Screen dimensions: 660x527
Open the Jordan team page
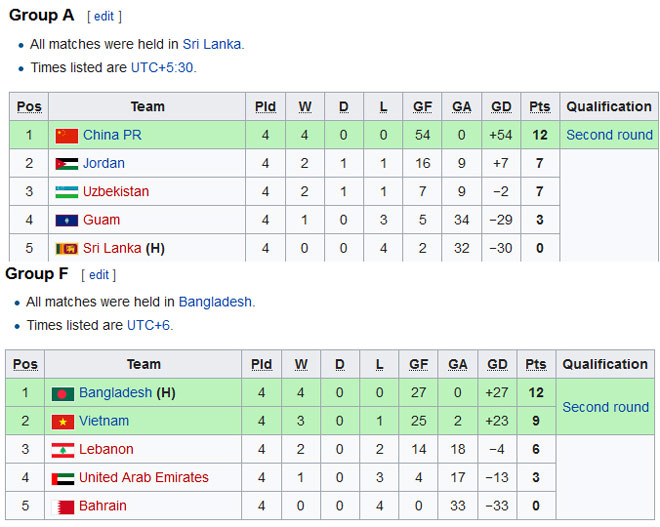[104, 163]
